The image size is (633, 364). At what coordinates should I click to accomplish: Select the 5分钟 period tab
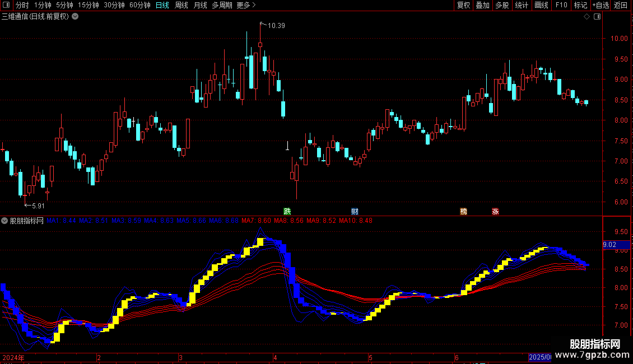pos(64,5)
